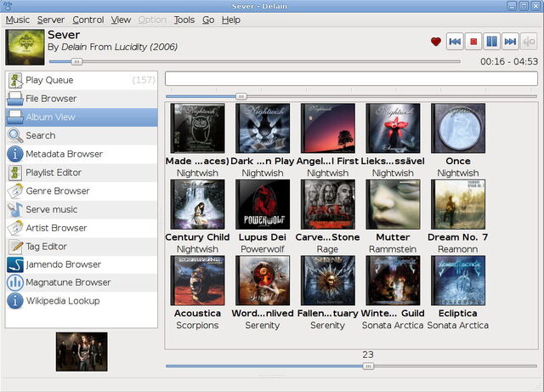This screenshot has height=392, width=544.
Task: Select Rammstein Mutter album cover
Action: [393, 205]
